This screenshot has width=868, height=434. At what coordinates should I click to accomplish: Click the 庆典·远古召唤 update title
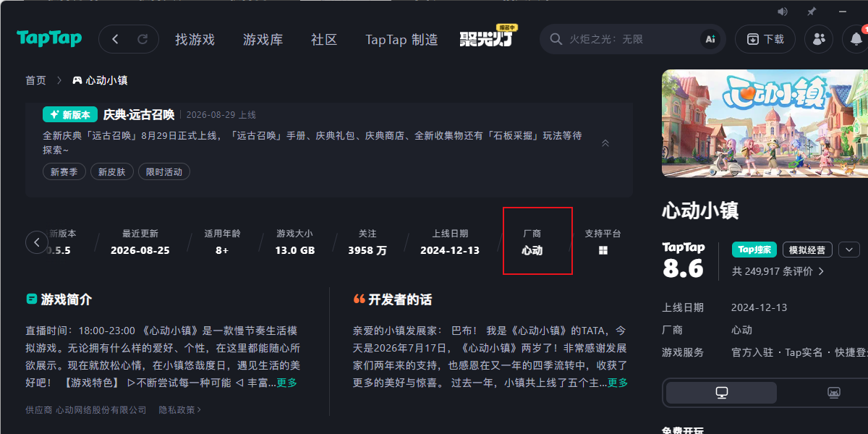coord(139,114)
